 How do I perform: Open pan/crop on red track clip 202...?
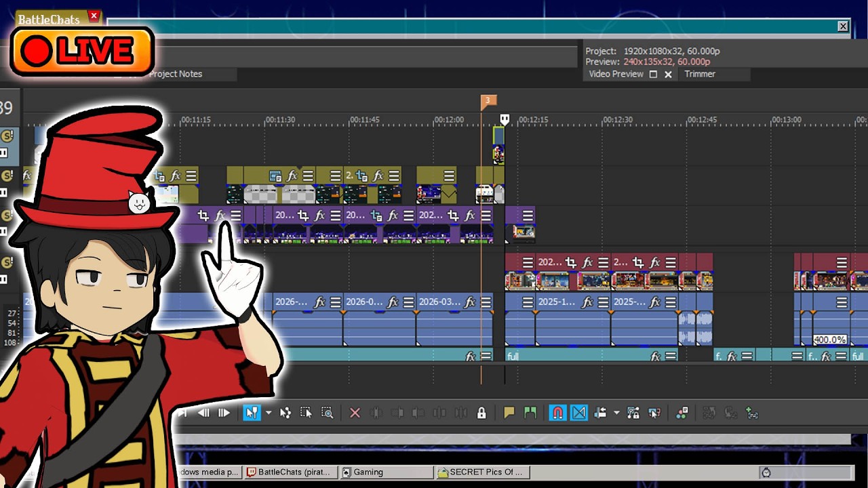(x=571, y=262)
